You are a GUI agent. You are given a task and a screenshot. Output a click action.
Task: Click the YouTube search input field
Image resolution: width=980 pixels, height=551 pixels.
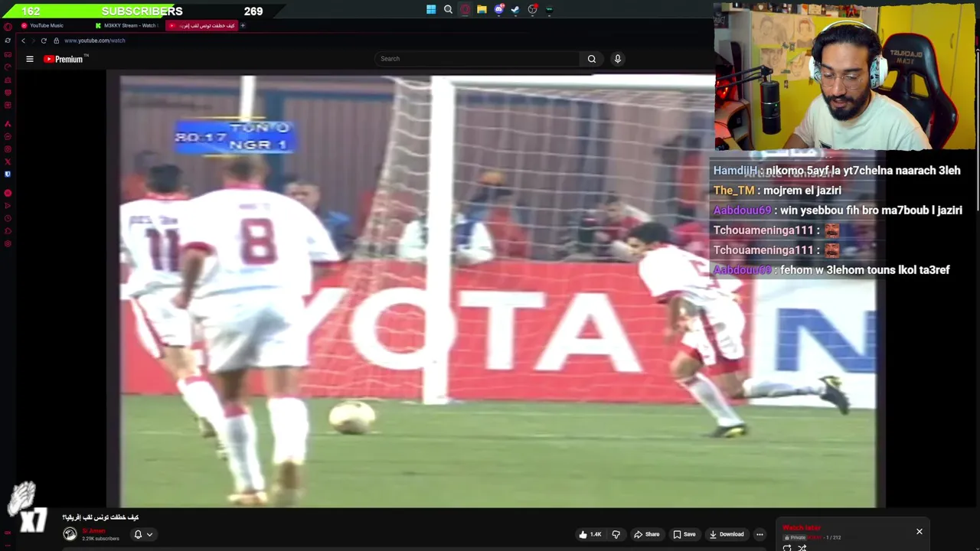pyautogui.click(x=479, y=59)
